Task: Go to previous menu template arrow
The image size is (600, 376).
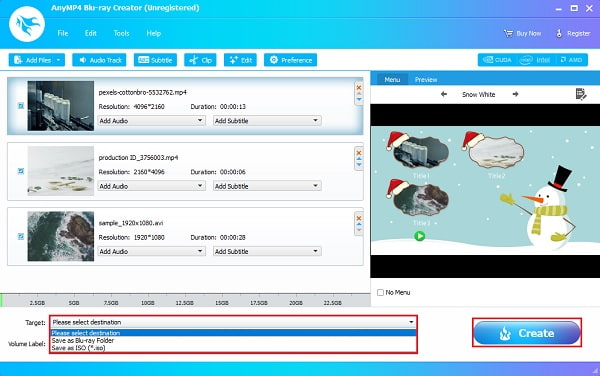Action: (443, 94)
